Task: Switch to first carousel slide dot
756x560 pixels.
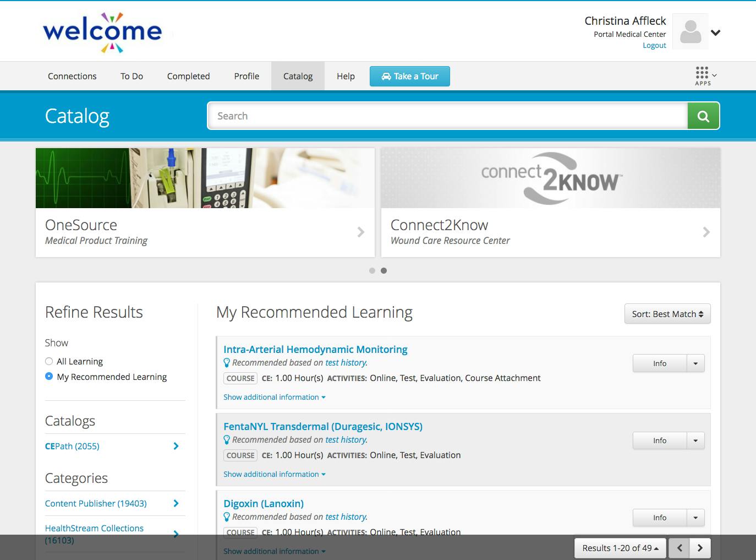Action: click(x=371, y=270)
